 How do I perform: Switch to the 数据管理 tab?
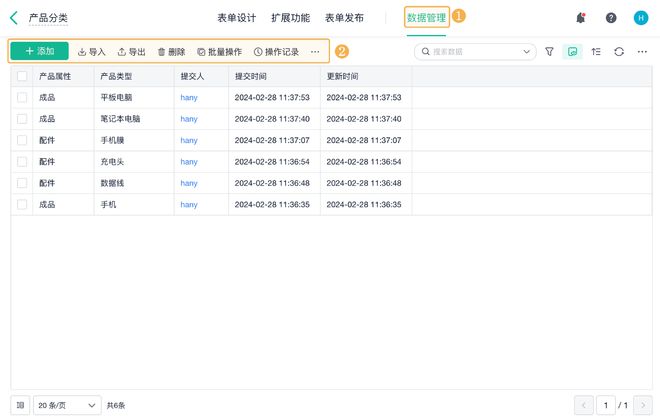click(426, 18)
